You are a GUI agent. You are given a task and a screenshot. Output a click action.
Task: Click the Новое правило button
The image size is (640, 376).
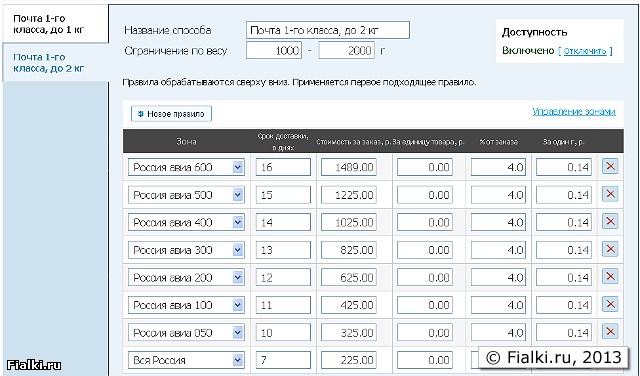pos(171,114)
